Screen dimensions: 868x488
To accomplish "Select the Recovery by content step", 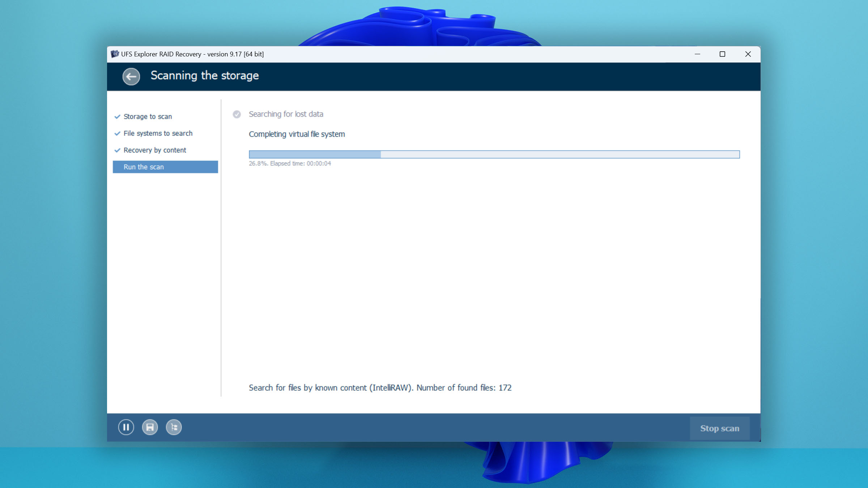I will [x=154, y=150].
